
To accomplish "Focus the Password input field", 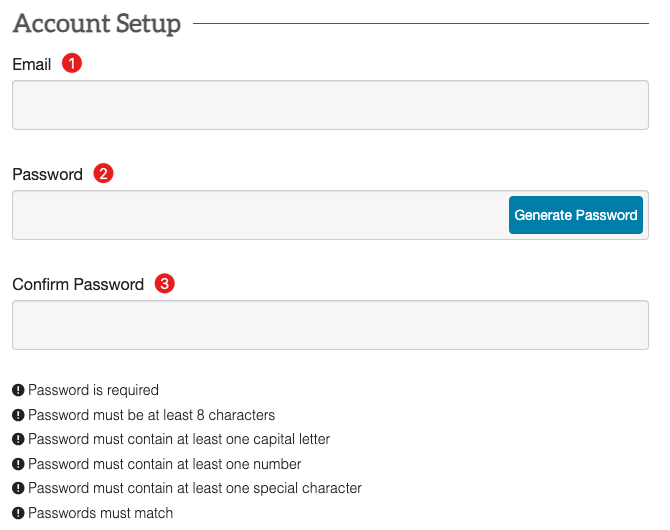I will pyautogui.click(x=260, y=215).
